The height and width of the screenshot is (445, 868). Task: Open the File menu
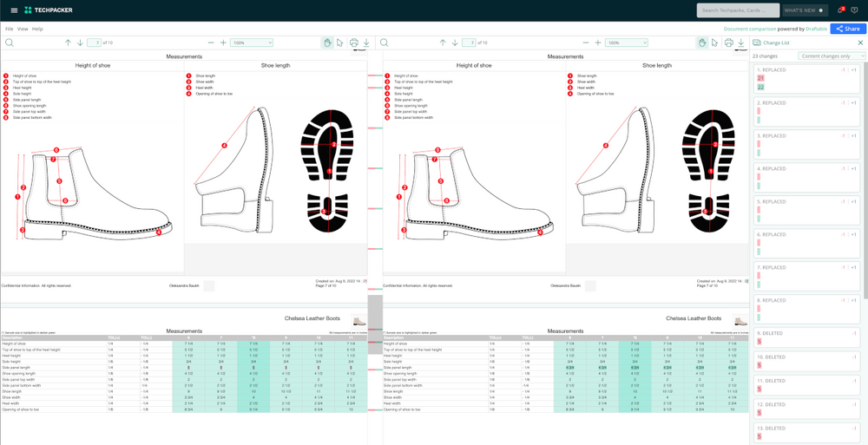coord(10,29)
